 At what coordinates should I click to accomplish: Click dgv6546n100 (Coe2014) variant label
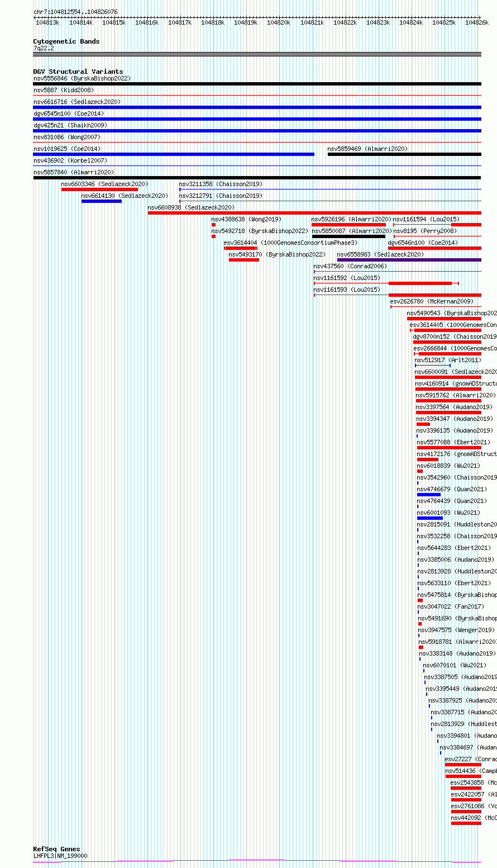[423, 243]
